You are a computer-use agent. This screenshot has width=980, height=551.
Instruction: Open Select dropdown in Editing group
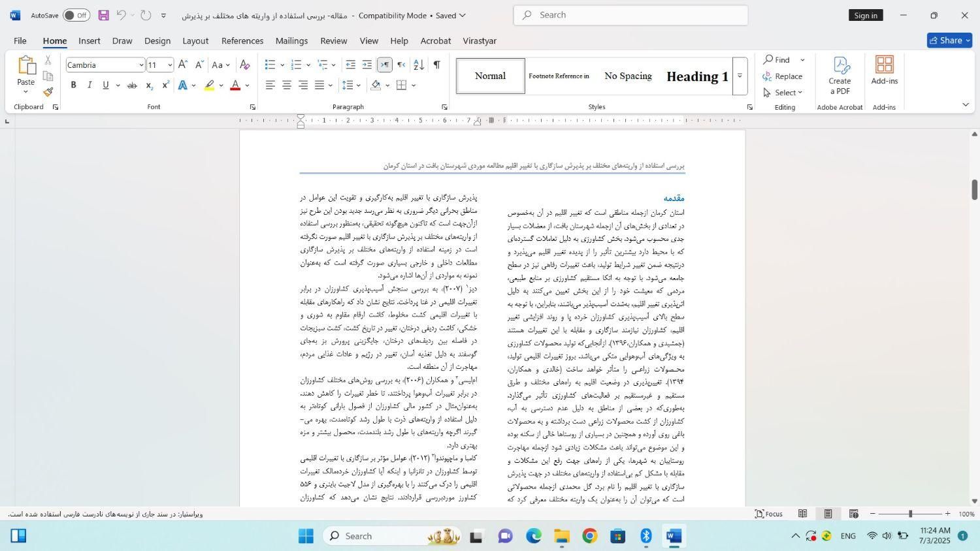(x=783, y=93)
